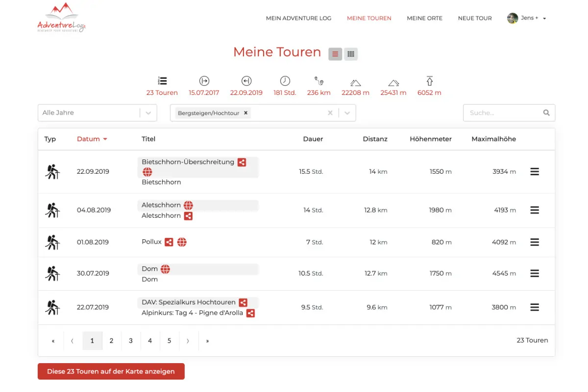
Task: Click the globe icon next to Pollux
Action: point(182,242)
